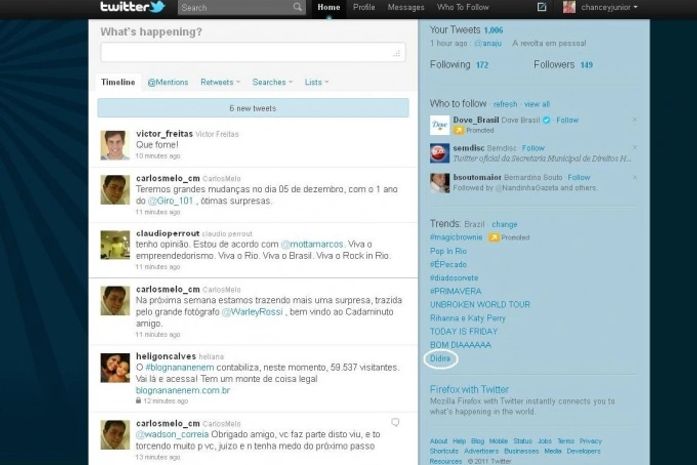Click the What's happening text box

pyautogui.click(x=253, y=52)
